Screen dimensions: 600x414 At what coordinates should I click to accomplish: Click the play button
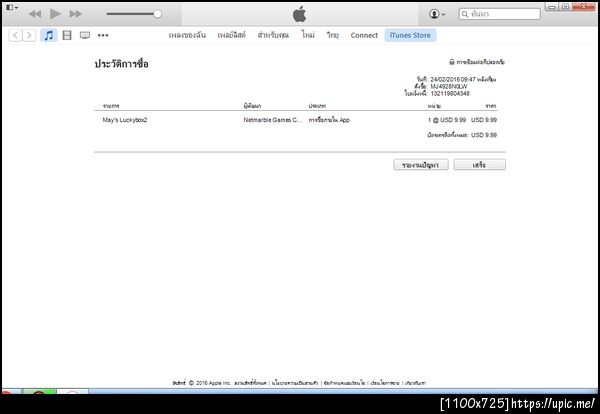(55, 14)
